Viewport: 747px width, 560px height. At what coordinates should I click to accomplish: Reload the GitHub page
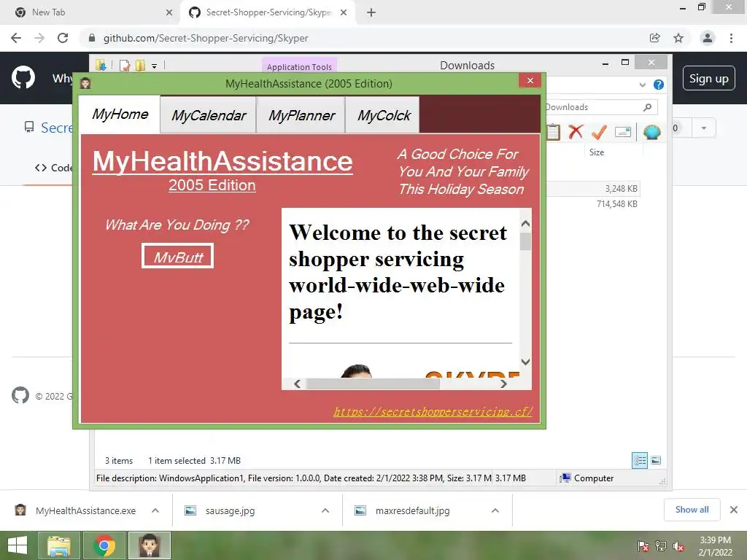63,38
